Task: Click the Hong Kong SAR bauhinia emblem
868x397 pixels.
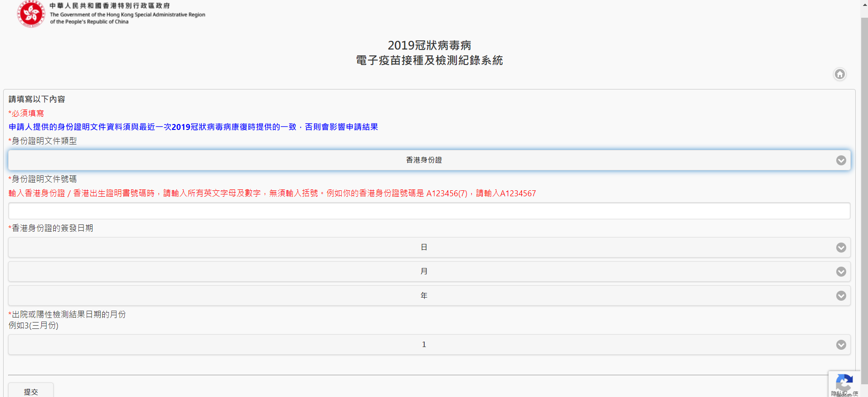Action: point(31,14)
